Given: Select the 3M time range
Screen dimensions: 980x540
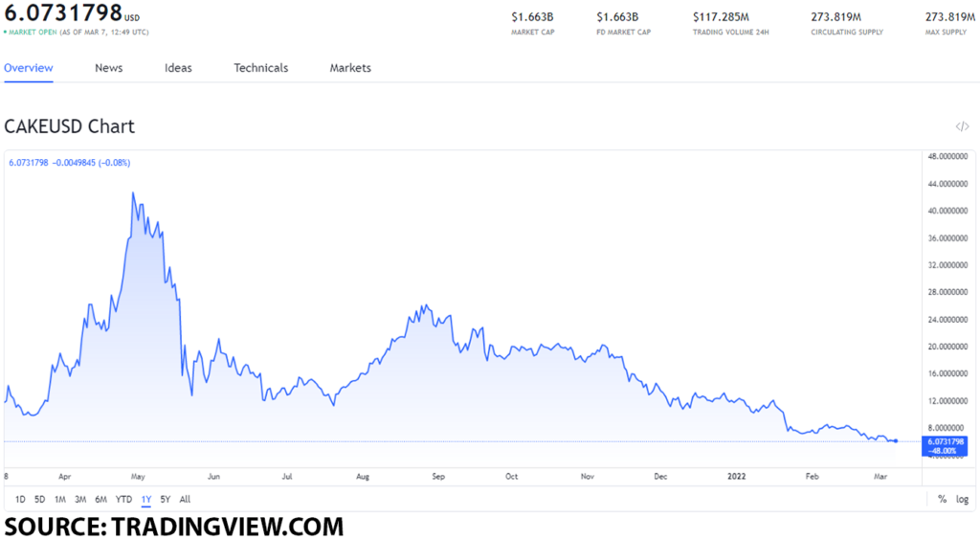Looking at the screenshot, I should pyautogui.click(x=80, y=500).
